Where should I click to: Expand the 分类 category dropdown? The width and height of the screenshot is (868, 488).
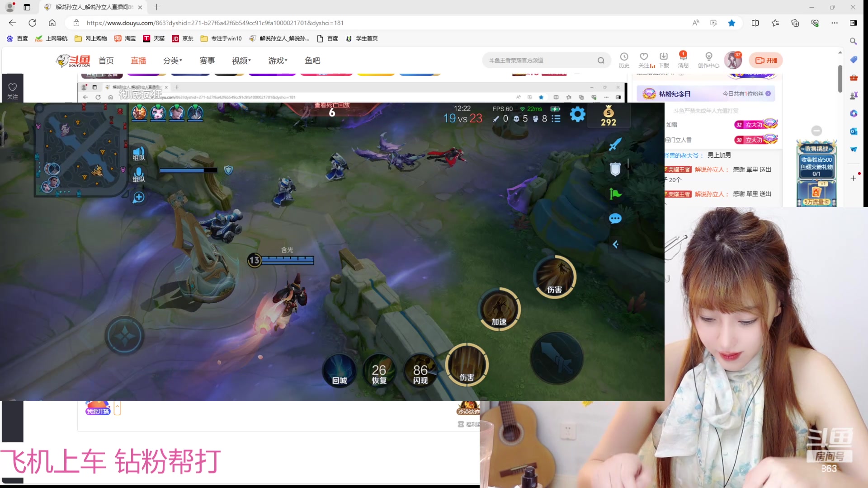173,61
